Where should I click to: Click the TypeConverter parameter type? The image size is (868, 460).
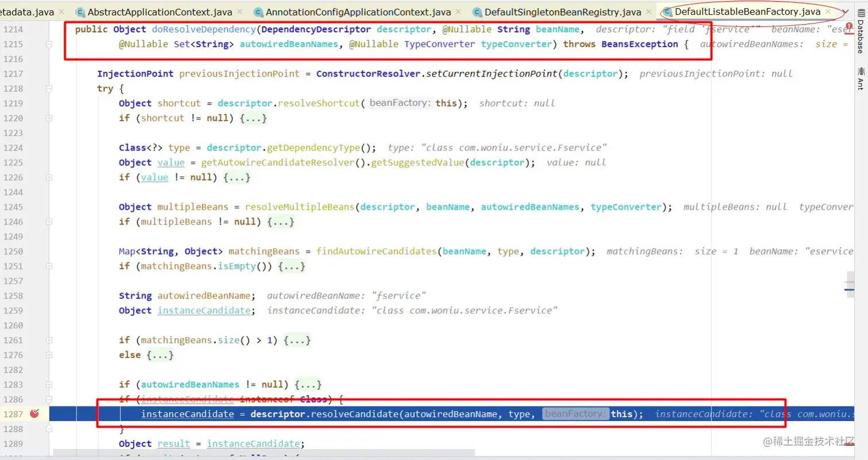[440, 44]
